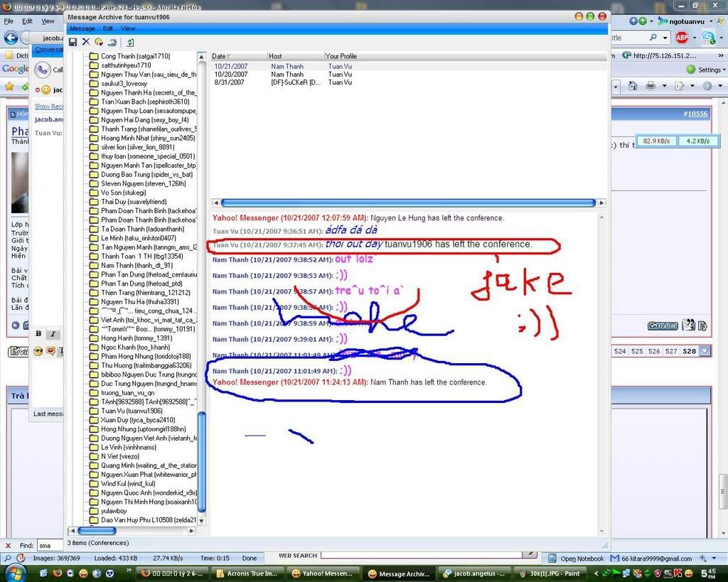Click the printer icon in browser toolbar
This screenshot has height=582, width=728.
651,86
